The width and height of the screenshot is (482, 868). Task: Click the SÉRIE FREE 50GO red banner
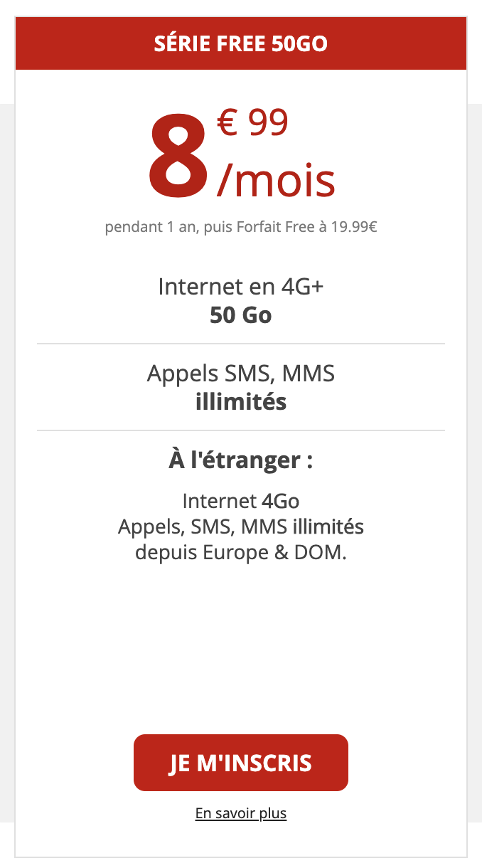pyautogui.click(x=240, y=43)
